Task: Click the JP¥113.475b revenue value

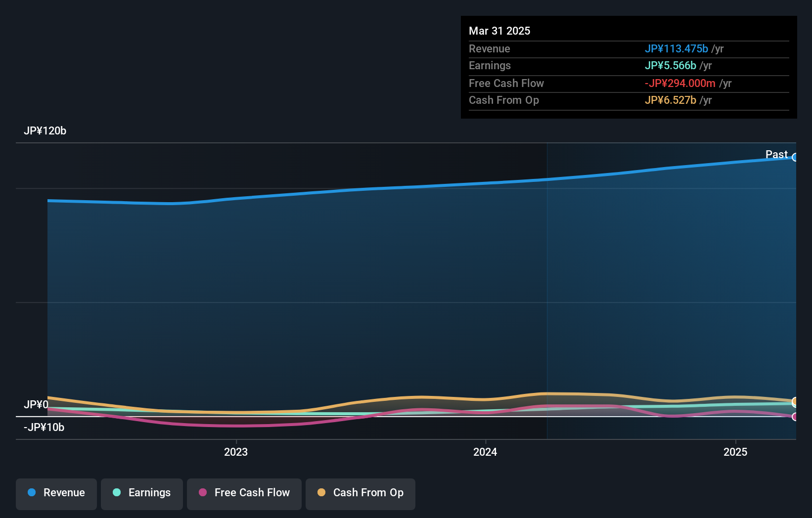Action: click(676, 48)
